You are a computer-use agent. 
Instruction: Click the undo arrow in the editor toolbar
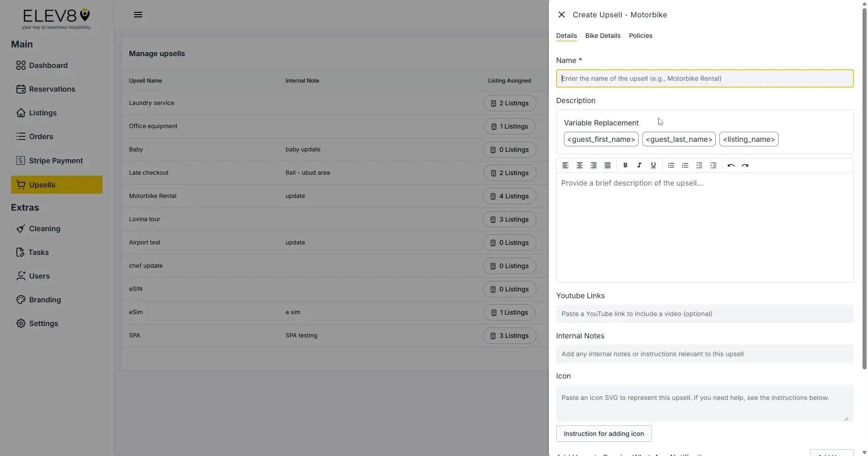tap(731, 165)
